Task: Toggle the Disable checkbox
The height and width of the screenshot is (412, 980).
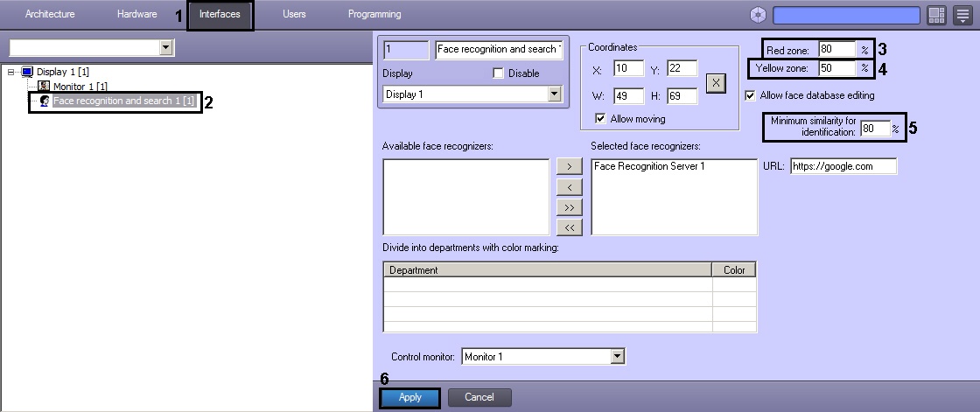Action: [x=498, y=73]
